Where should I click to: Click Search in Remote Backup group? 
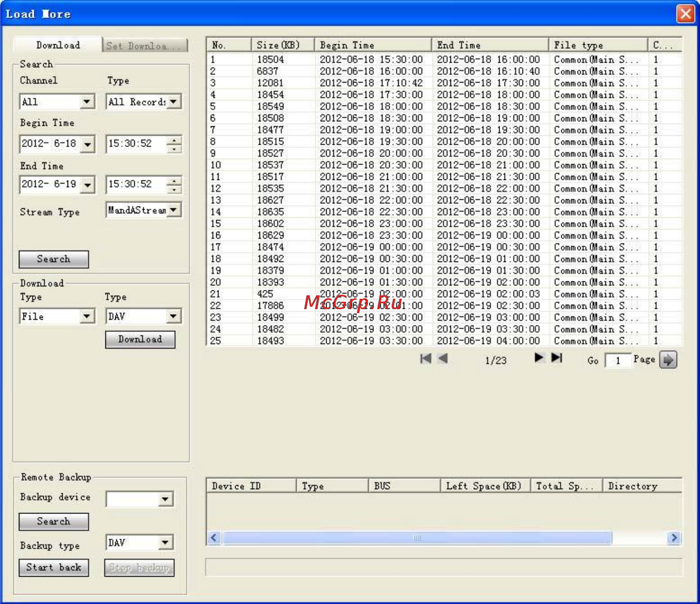click(54, 521)
